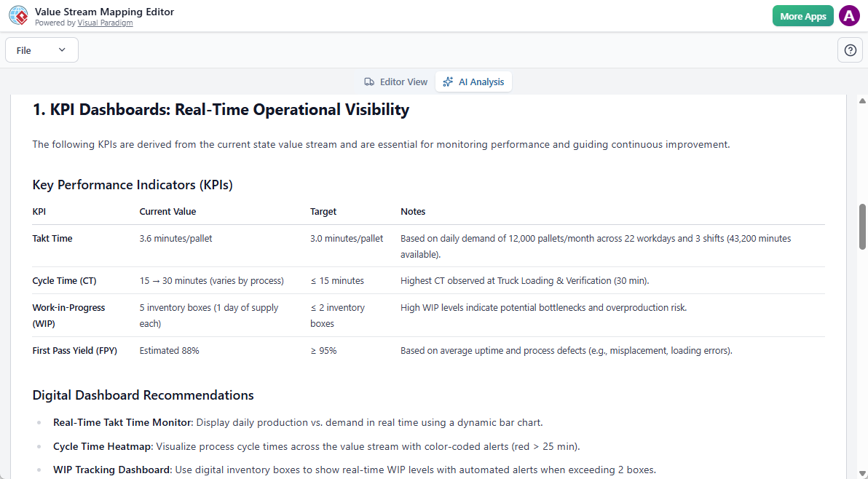The height and width of the screenshot is (479, 868).
Task: Select the AI Analysis tab
Action: (x=473, y=82)
